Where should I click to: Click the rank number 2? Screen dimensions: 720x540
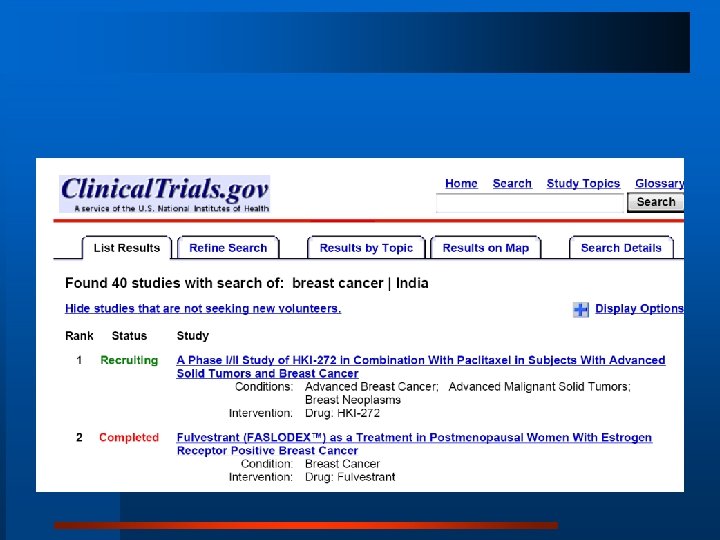pyautogui.click(x=79, y=438)
